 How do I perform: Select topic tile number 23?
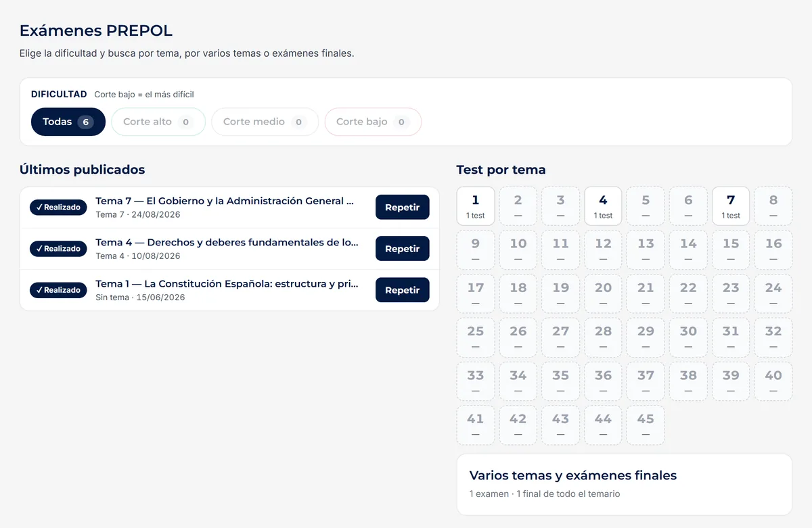pos(731,294)
